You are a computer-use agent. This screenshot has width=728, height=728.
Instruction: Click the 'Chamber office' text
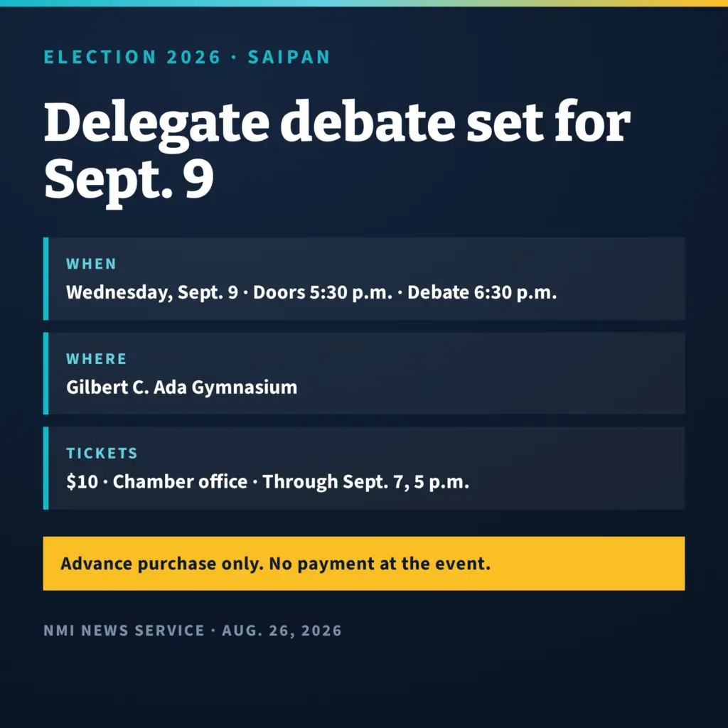(180, 482)
